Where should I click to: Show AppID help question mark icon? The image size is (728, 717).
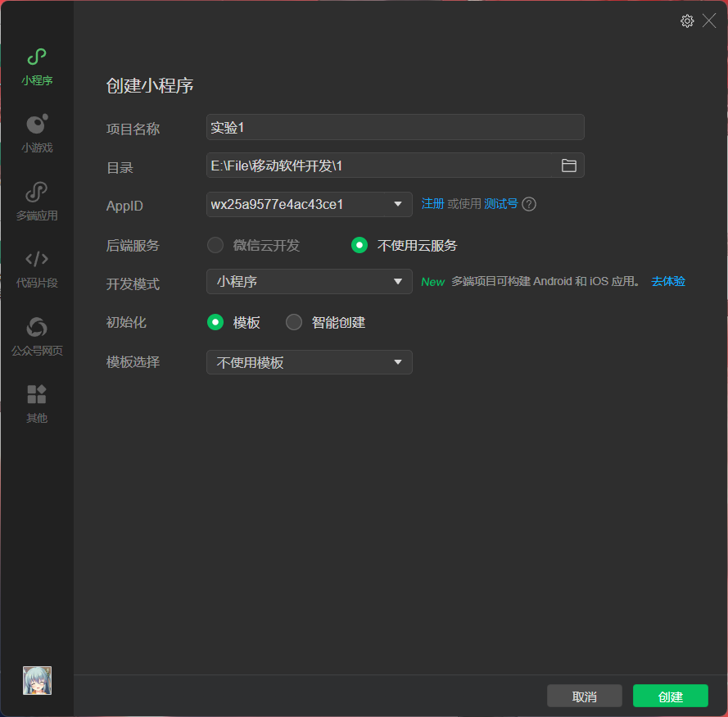pos(529,204)
